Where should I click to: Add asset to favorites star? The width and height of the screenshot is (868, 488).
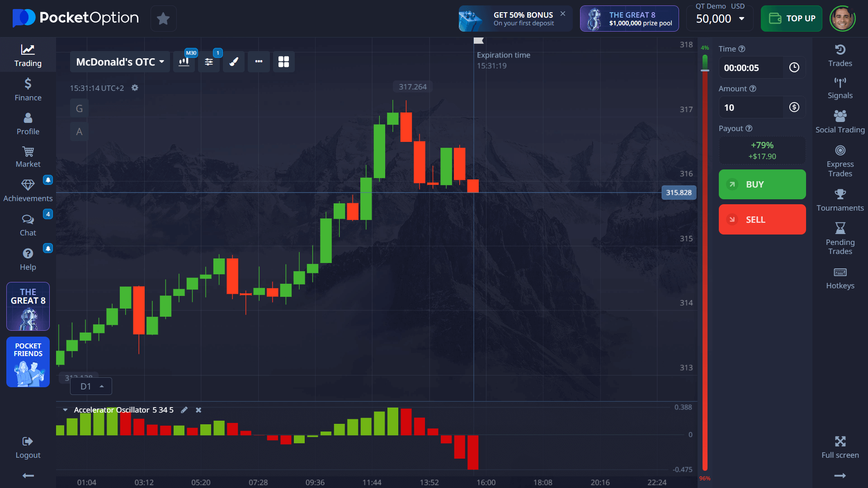[163, 19]
